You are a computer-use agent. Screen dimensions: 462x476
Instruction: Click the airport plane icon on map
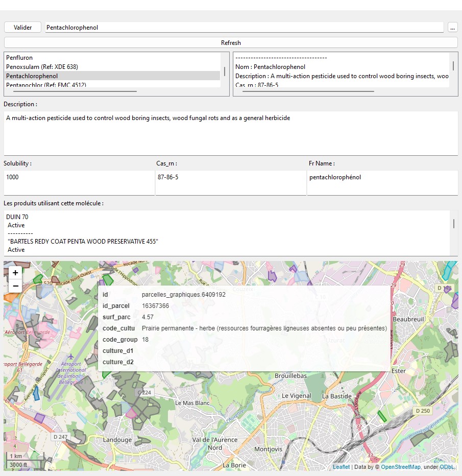coord(70,356)
